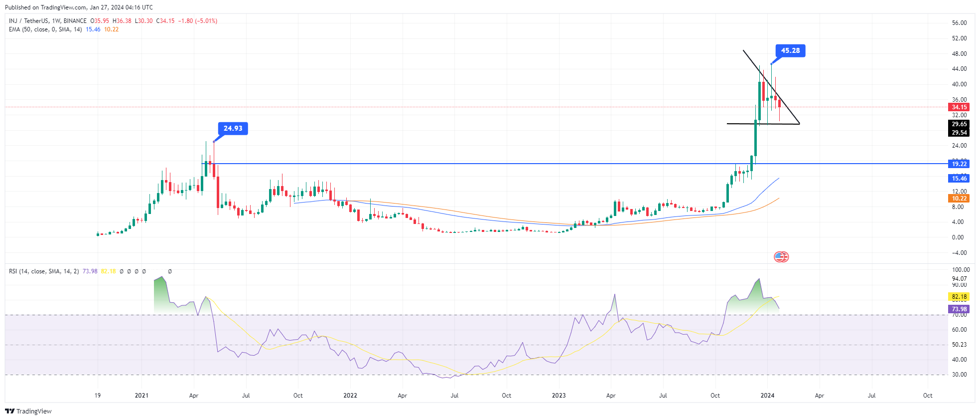Click the black 29.65 price axis tag
Viewport: 980px width, 420px height.
pyautogui.click(x=959, y=124)
